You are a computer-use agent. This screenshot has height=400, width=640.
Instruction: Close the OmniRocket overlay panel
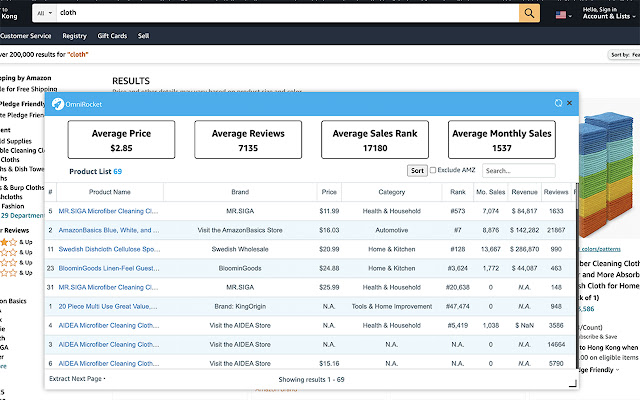click(x=569, y=103)
